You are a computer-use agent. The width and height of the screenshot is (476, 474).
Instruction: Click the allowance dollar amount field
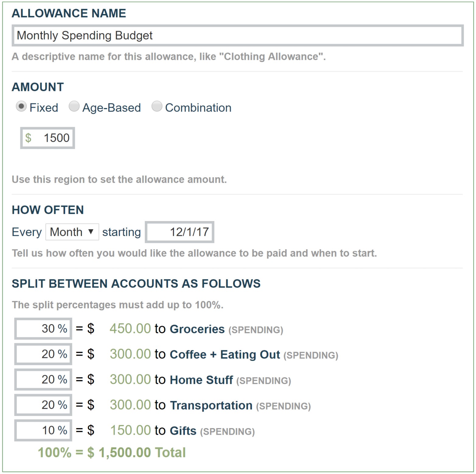pos(47,138)
